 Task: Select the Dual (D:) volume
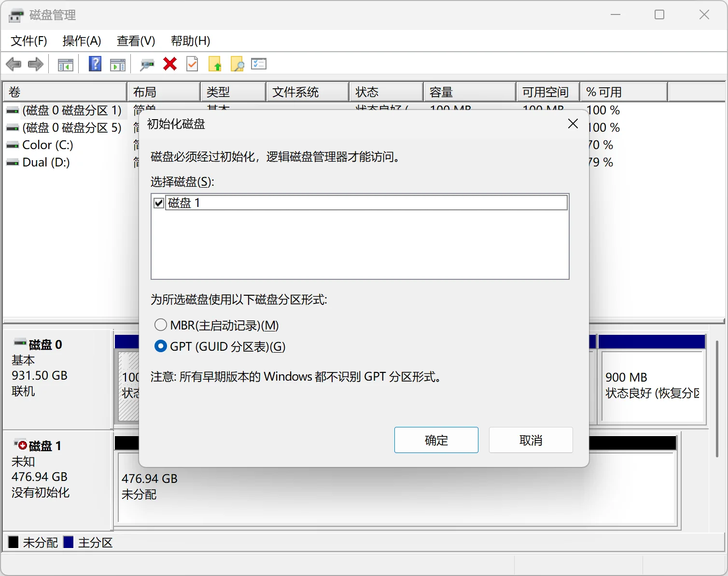[x=46, y=163]
